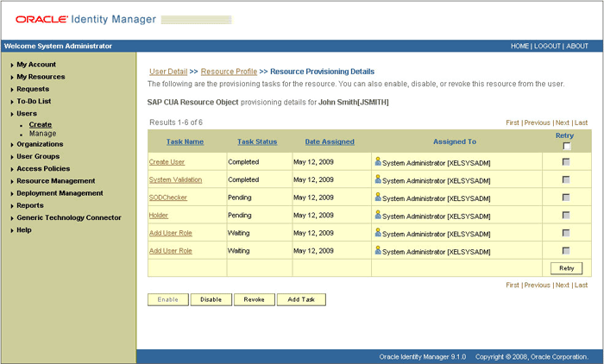Sort by Task Name column header
Image resolution: width=604 pixels, height=364 pixels.
tap(185, 141)
